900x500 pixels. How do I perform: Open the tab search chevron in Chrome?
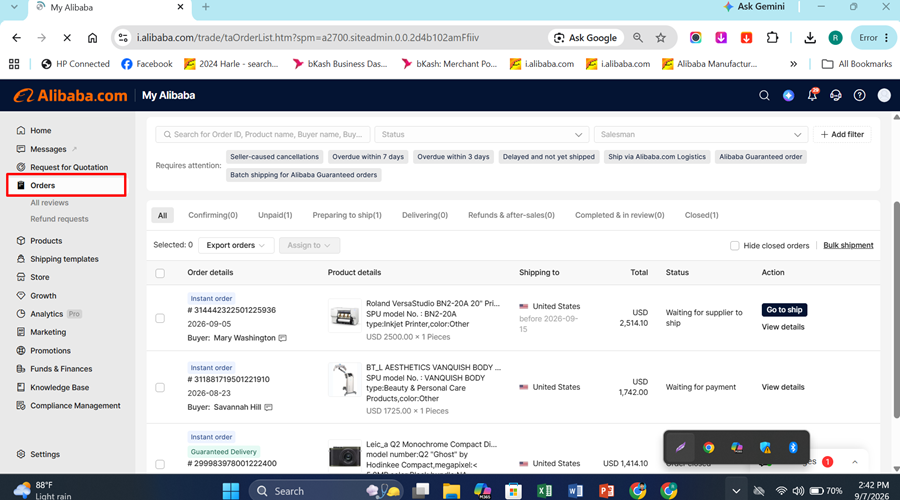pyautogui.click(x=14, y=7)
